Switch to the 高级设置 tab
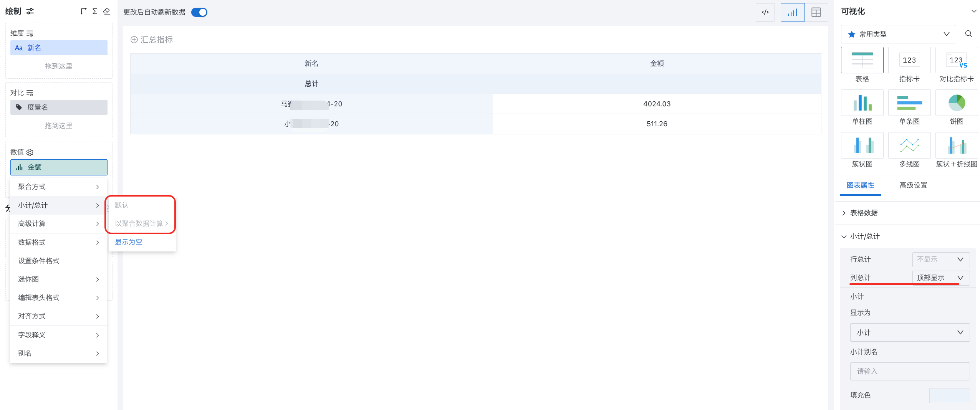 pyautogui.click(x=913, y=185)
